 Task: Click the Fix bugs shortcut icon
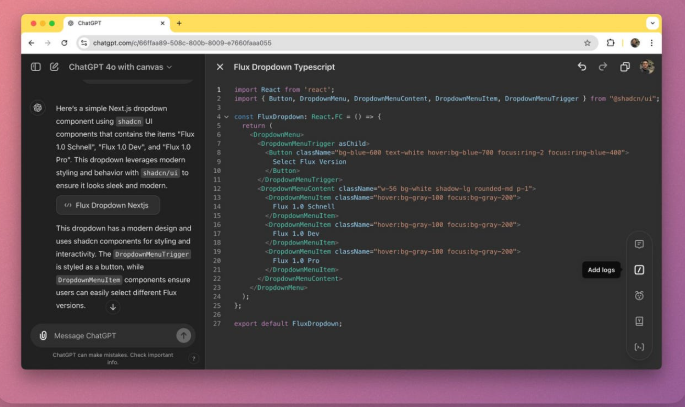639,296
